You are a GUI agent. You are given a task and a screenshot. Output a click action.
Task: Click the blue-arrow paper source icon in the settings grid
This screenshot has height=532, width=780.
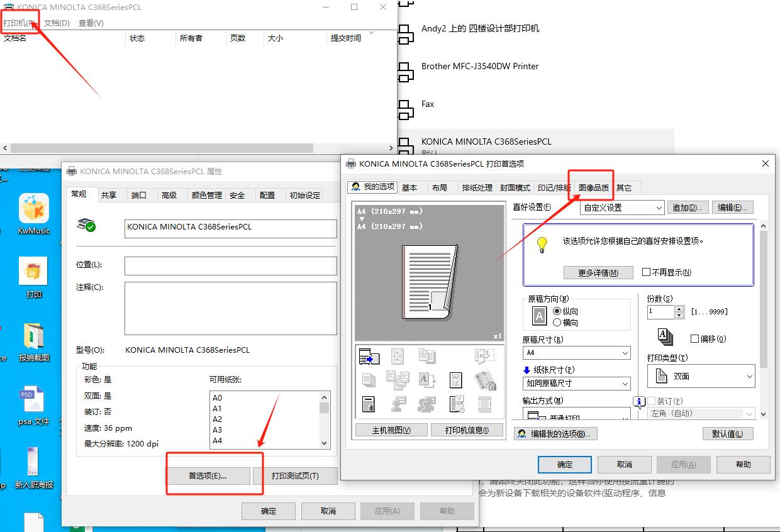coord(369,357)
